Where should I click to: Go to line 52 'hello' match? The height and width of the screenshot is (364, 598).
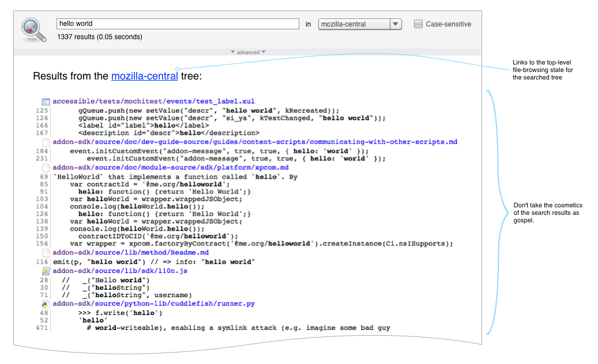(44, 321)
